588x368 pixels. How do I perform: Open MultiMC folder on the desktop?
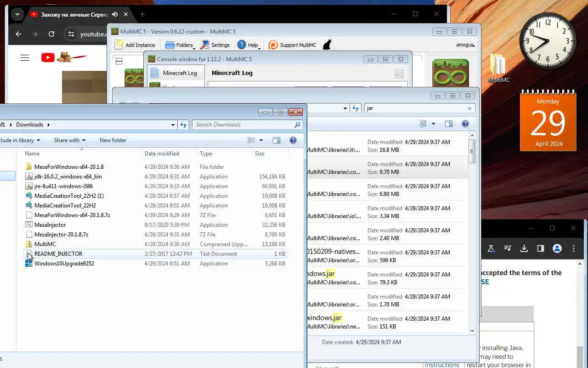498,68
